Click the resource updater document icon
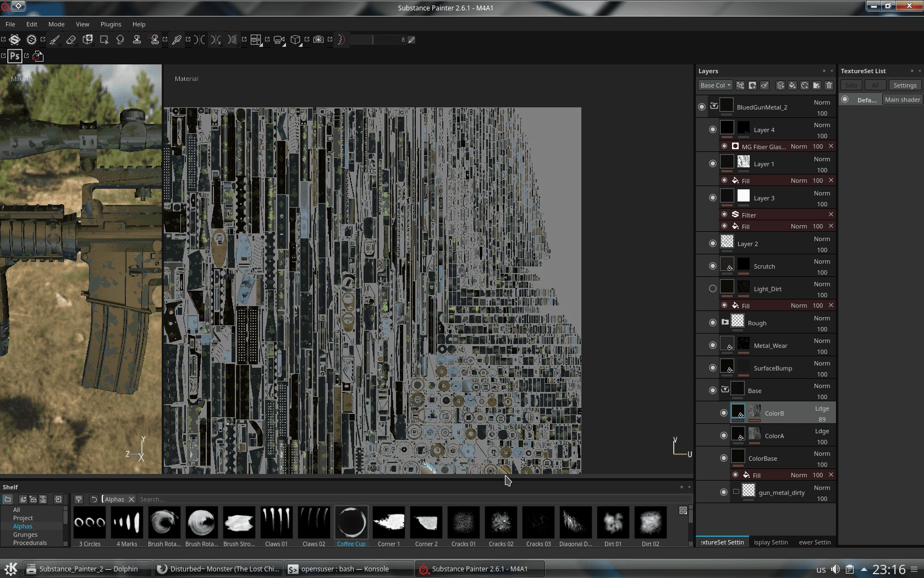 (38, 56)
